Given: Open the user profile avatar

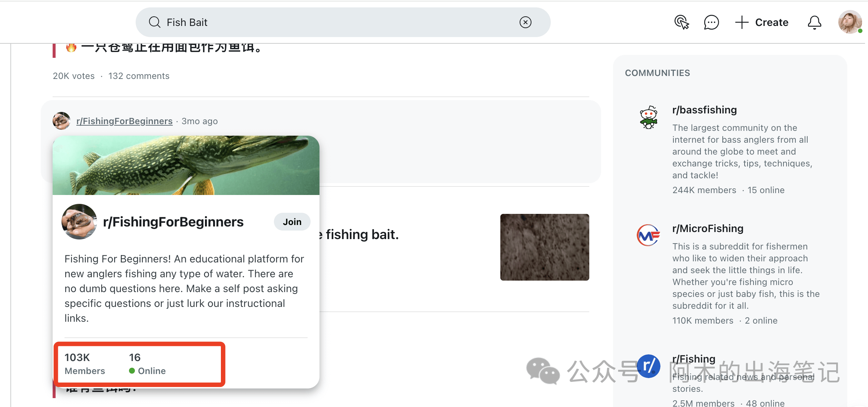Looking at the screenshot, I should [850, 22].
